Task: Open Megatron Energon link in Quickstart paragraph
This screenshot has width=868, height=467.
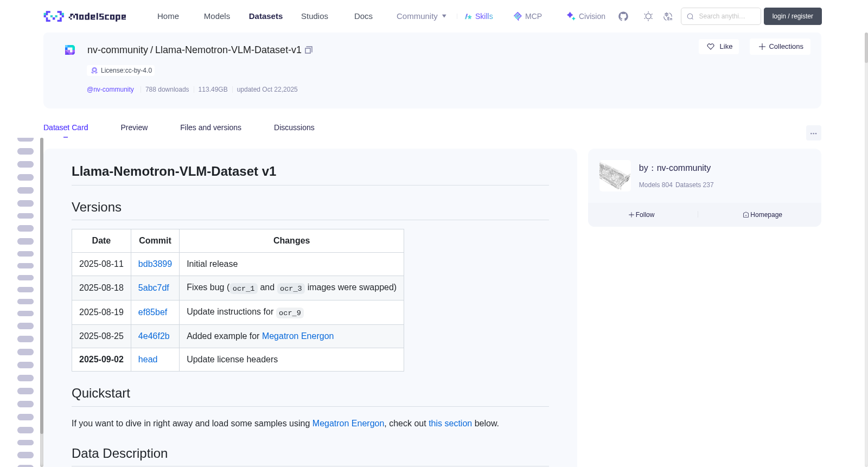Action: click(x=348, y=424)
